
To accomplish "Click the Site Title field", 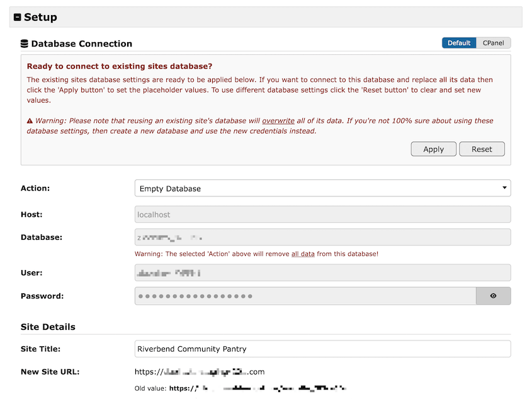I will coord(322,349).
